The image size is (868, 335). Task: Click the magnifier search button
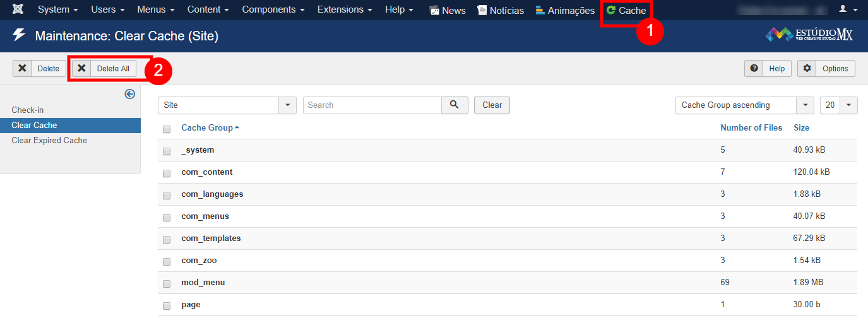tap(455, 105)
